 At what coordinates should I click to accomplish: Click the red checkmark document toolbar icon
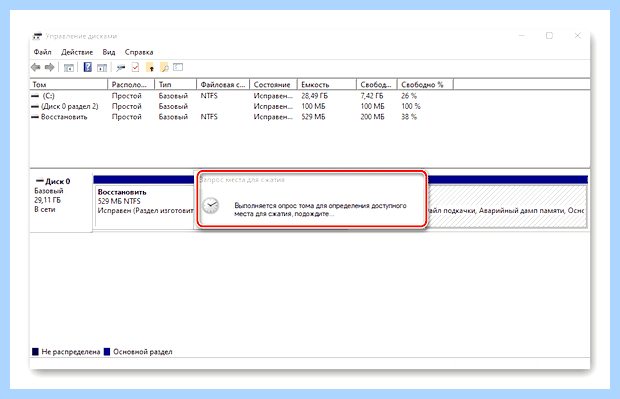136,68
